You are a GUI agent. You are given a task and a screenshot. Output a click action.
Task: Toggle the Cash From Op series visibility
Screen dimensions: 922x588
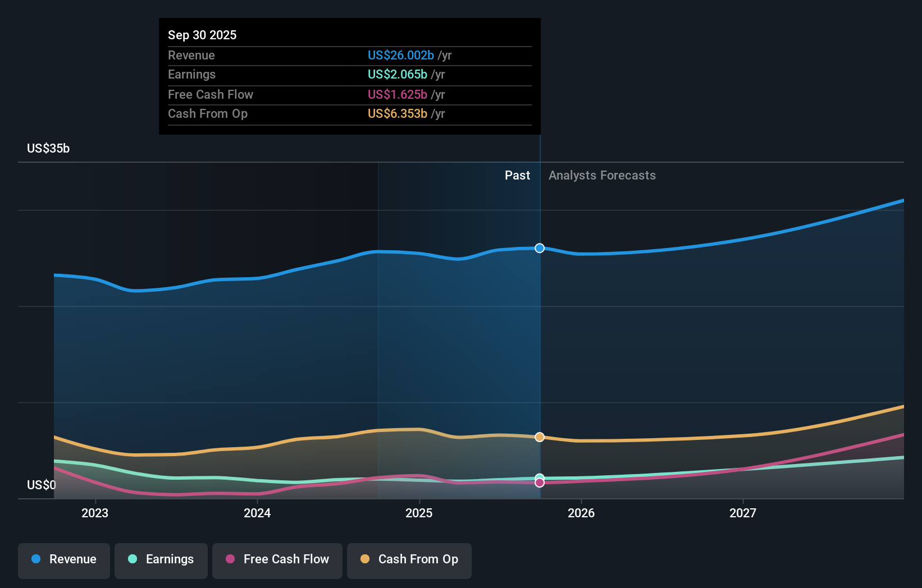(409, 561)
